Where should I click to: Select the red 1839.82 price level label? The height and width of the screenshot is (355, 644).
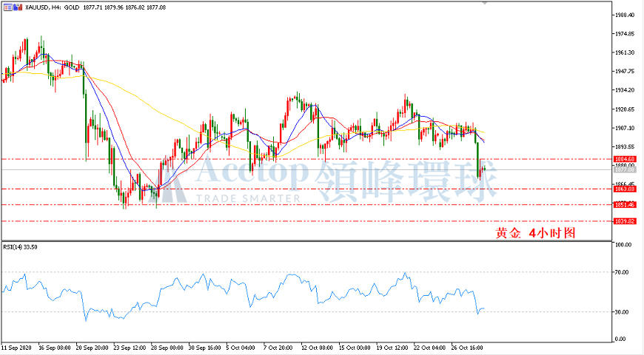pos(625,221)
